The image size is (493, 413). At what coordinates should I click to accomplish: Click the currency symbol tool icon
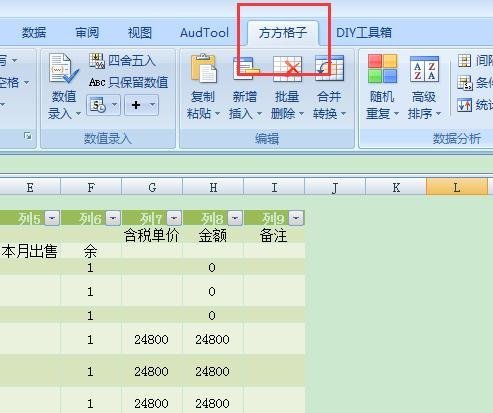(98, 105)
